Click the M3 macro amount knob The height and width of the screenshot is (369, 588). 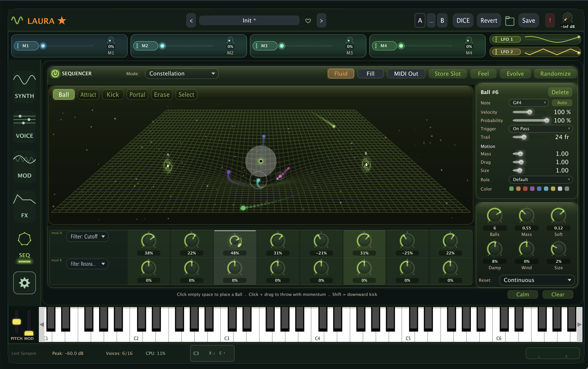tap(350, 40)
